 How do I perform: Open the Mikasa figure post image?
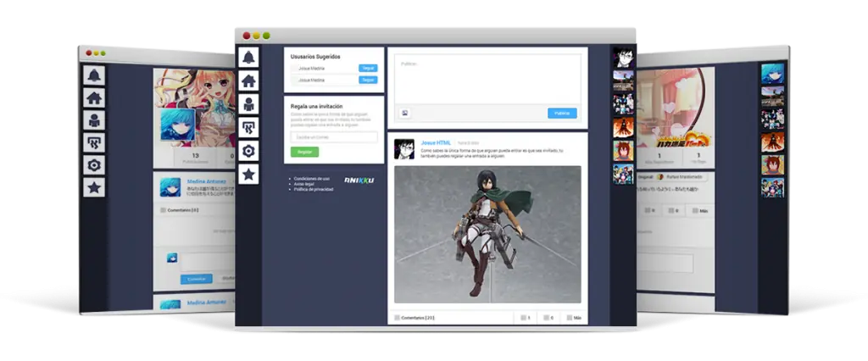tap(487, 235)
